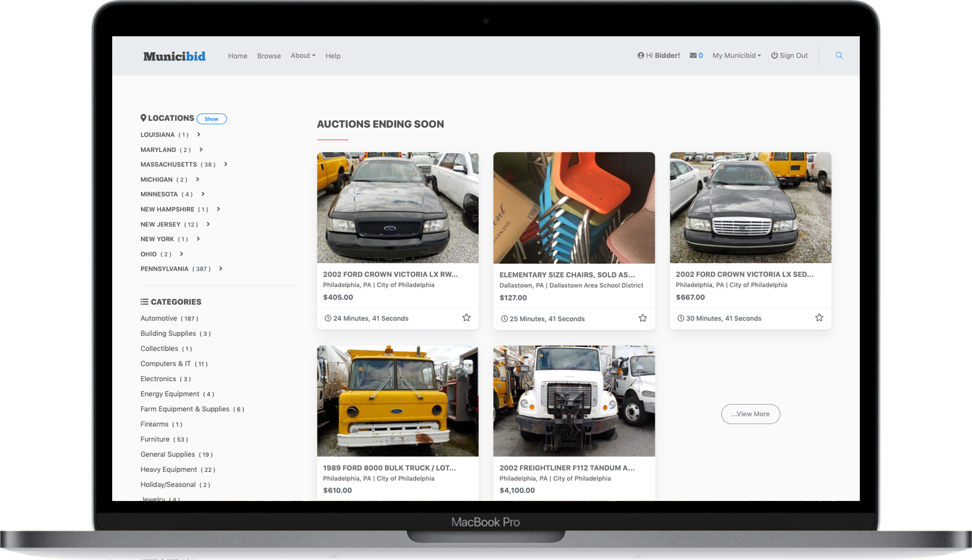The image size is (972, 560).
Task: Click the list icon beside Categories
Action: coord(144,302)
